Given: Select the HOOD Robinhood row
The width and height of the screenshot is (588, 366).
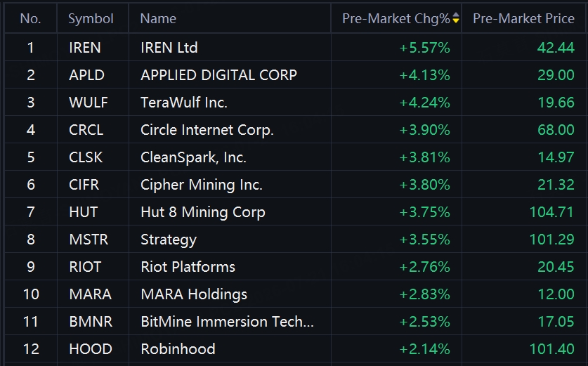Looking at the screenshot, I should tap(295, 348).
